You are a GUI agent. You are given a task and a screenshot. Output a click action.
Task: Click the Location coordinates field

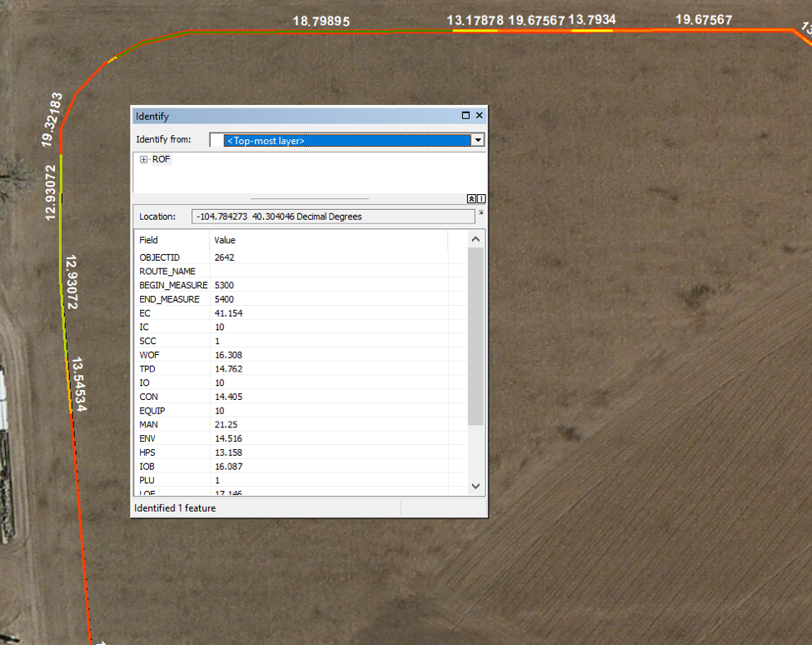pyautogui.click(x=332, y=217)
